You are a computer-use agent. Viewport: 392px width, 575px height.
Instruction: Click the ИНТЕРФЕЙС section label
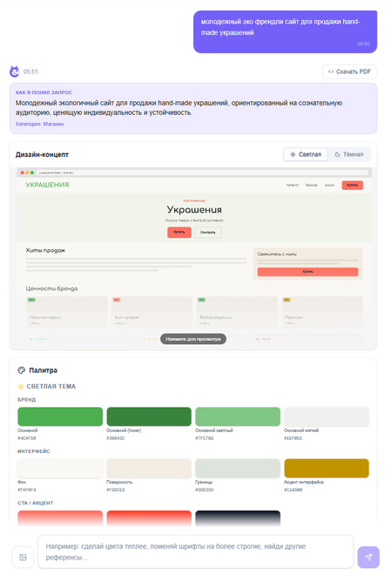(34, 451)
